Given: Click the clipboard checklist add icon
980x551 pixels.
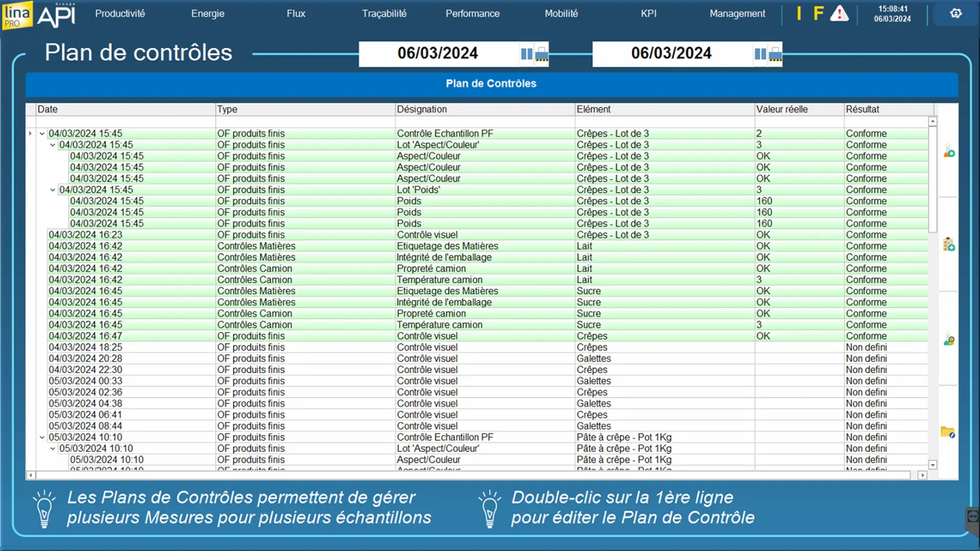Looking at the screenshot, I should pyautogui.click(x=949, y=244).
